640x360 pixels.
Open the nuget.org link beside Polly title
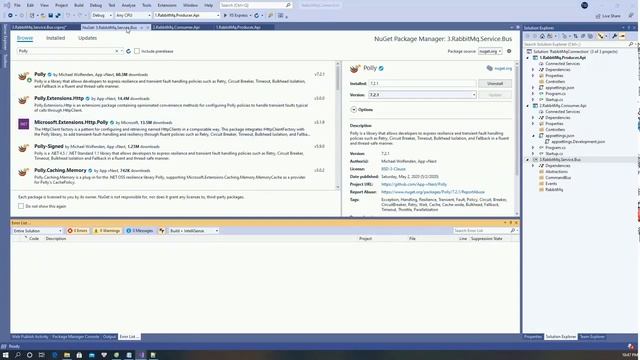tap(503, 69)
